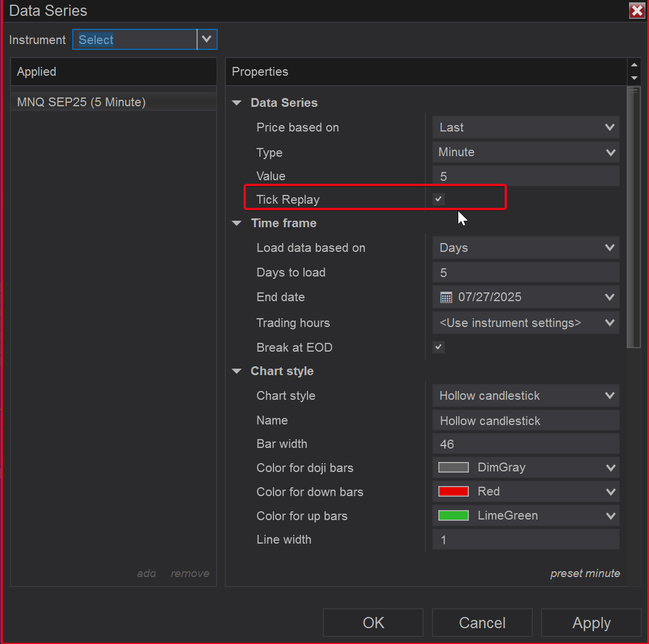
Task: Click the preset minute link
Action: 584,574
